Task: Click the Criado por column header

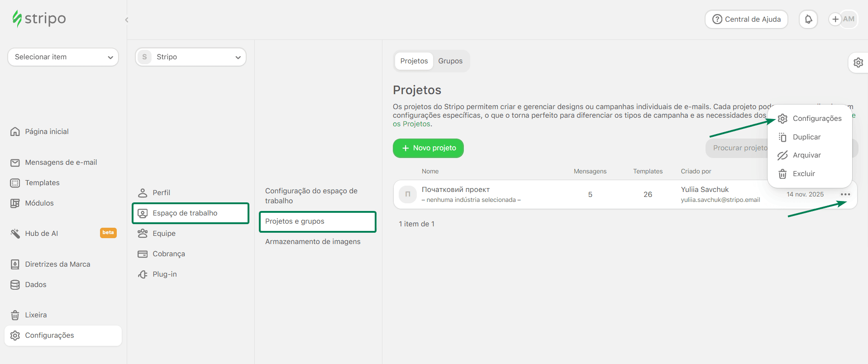Action: coord(696,172)
